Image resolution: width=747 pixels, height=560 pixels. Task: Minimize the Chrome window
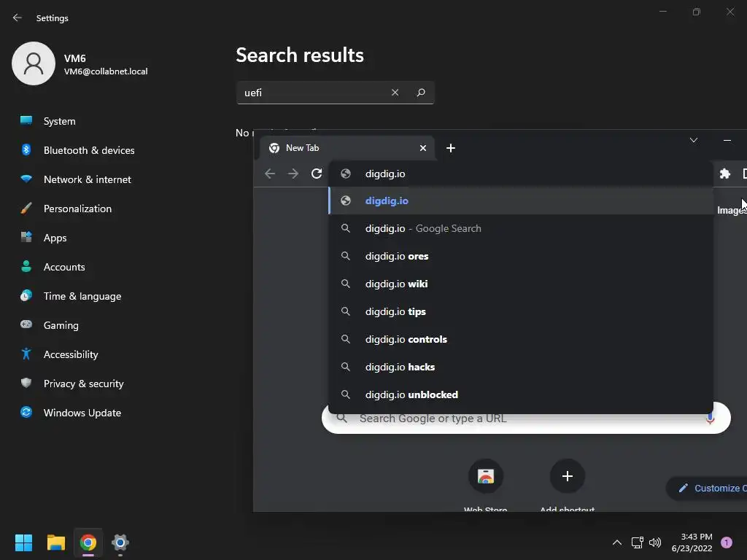click(727, 140)
